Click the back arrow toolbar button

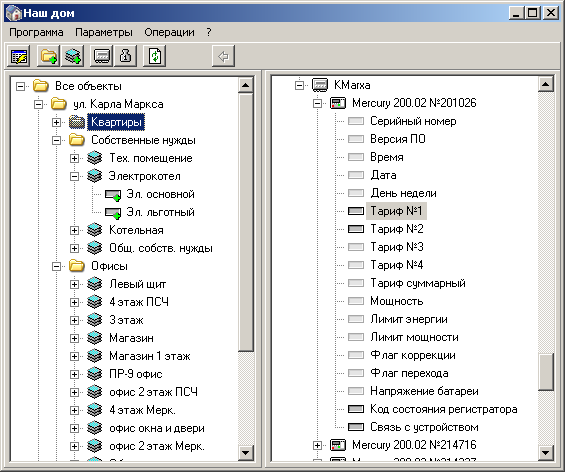click(x=223, y=56)
